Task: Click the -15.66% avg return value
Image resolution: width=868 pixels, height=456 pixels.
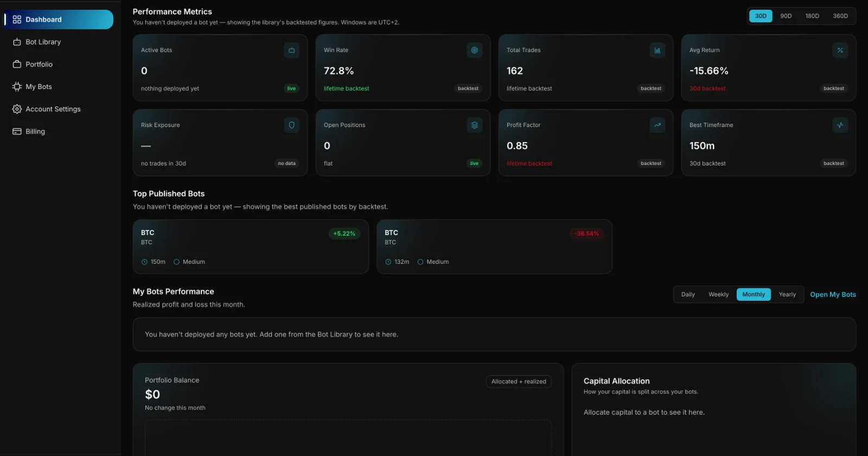Action: 709,71
